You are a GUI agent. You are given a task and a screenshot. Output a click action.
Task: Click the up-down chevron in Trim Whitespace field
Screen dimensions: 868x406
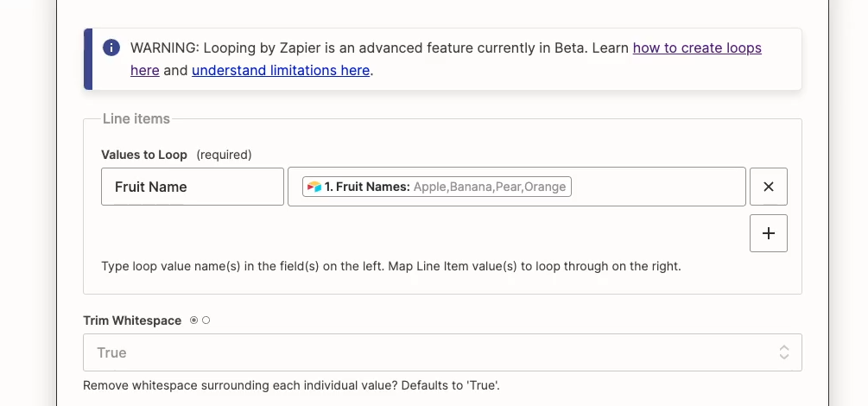[784, 352]
